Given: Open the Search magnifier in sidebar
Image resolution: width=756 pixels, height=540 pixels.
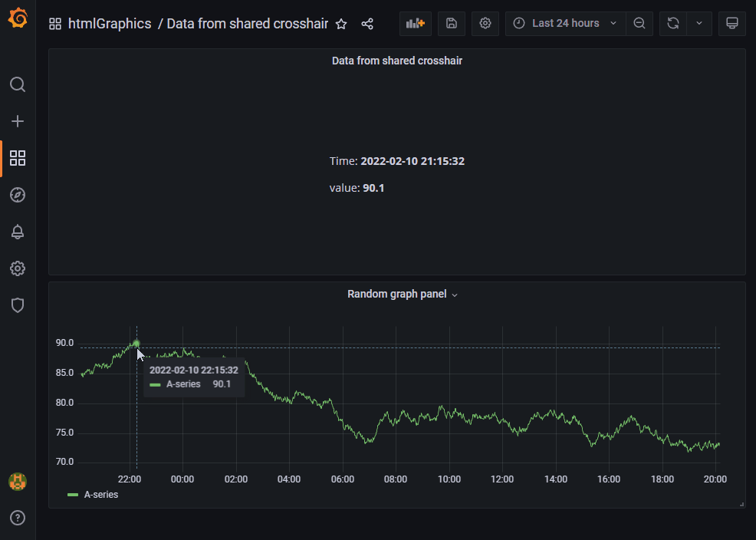Looking at the screenshot, I should coord(18,84).
